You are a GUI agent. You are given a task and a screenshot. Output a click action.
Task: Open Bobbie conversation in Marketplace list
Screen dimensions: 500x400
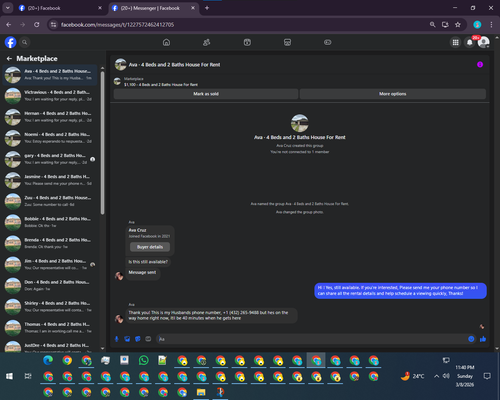pyautogui.click(x=50, y=222)
